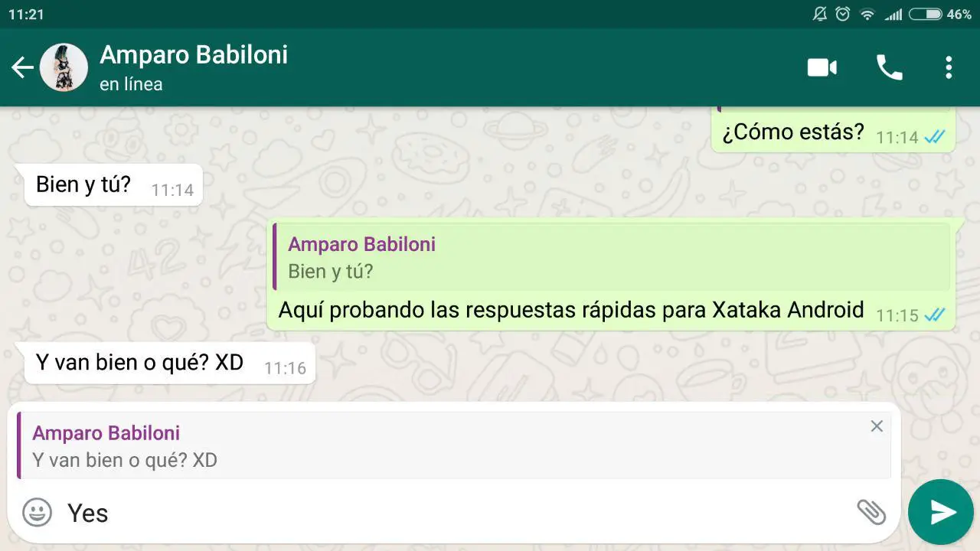The width and height of the screenshot is (980, 551).
Task: Dismiss the quoted reply preview
Action: click(877, 426)
